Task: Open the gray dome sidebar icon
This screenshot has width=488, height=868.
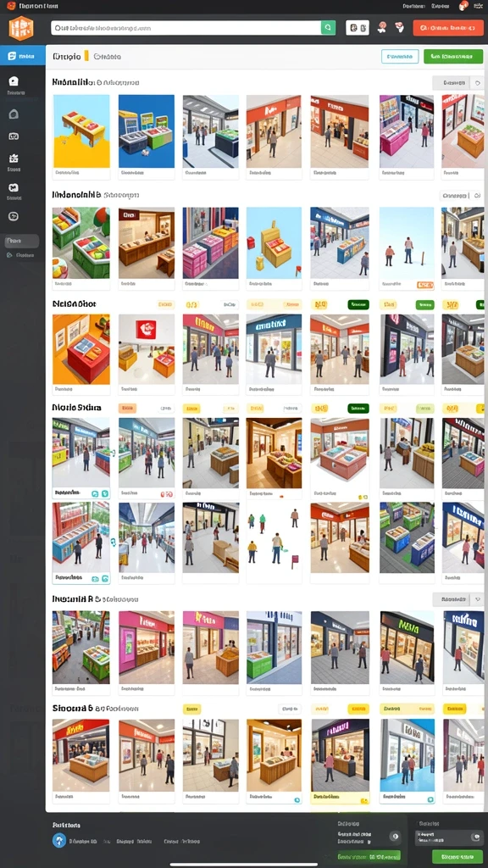Action: 14,114
